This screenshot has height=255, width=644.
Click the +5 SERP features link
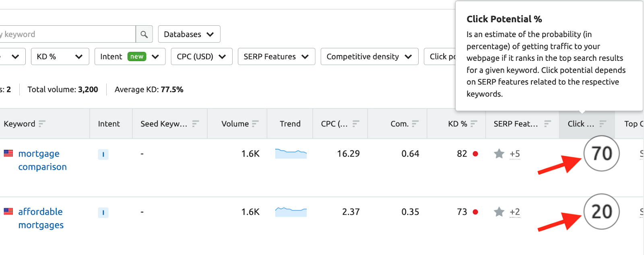[x=515, y=154]
